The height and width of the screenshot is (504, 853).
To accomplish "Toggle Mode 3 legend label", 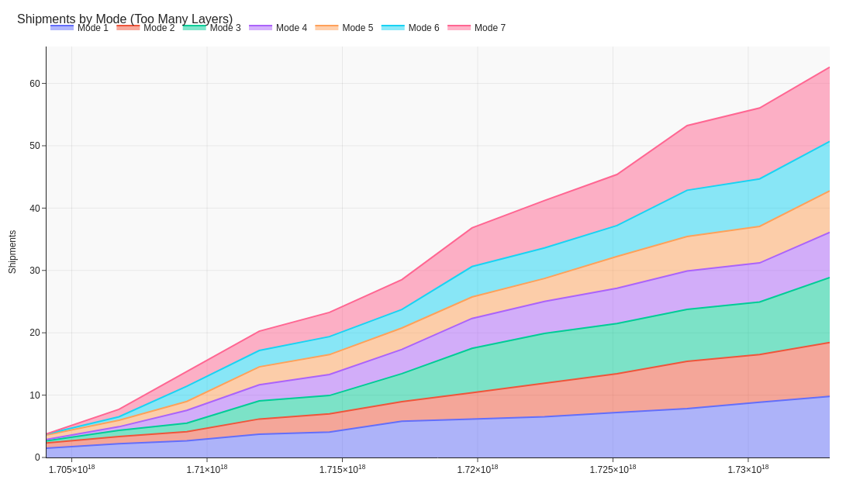I will [225, 28].
